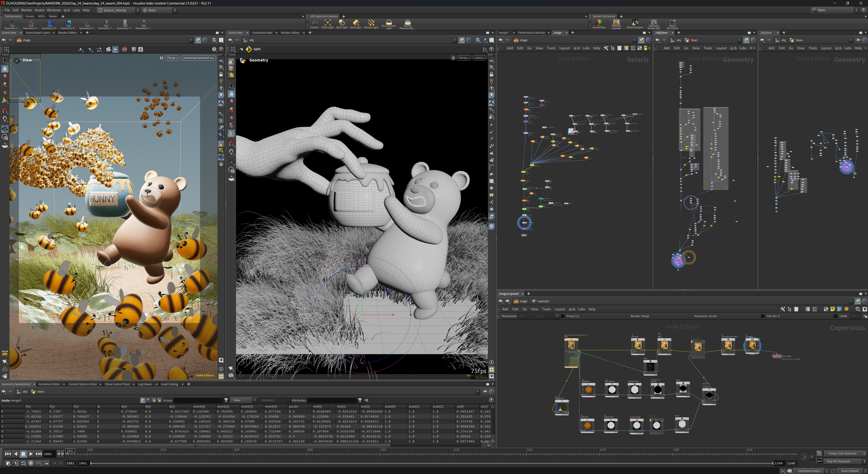Toggle detail attributes display in spreadsheet
Image resolution: width=868 pixels, height=474 pixels.
coord(160,400)
